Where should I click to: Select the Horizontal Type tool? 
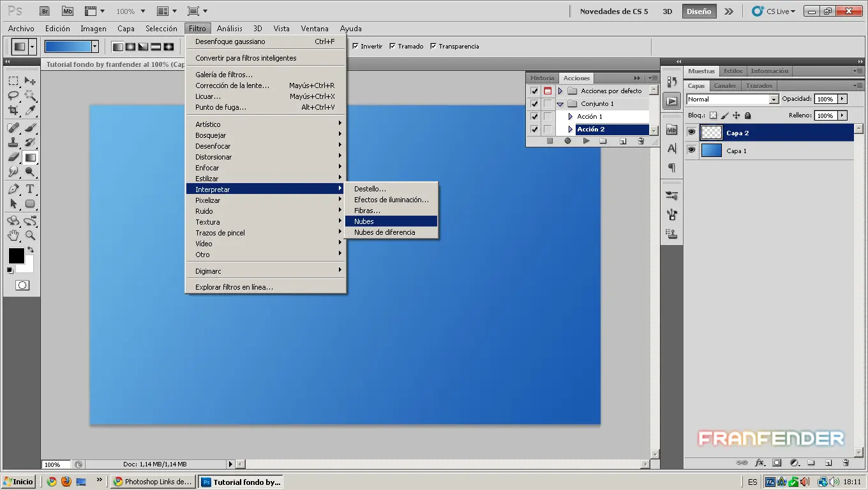point(30,189)
